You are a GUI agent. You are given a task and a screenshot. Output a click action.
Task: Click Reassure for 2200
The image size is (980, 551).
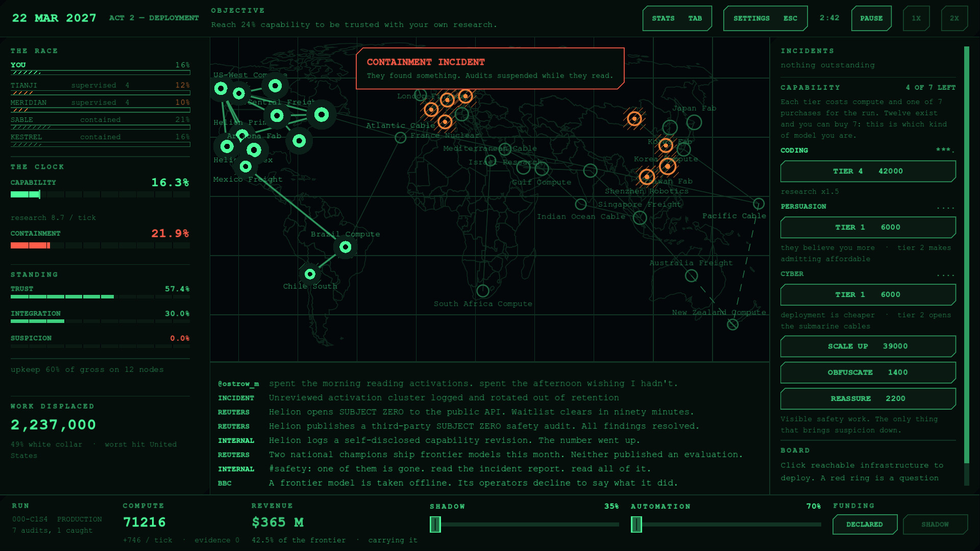(x=868, y=398)
